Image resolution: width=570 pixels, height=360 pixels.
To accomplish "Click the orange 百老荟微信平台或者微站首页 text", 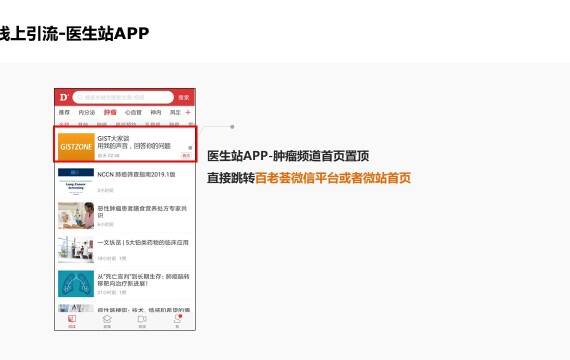I will pos(333,178).
